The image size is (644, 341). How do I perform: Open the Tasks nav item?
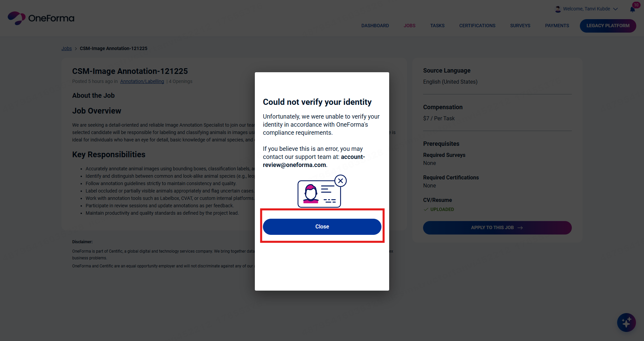coord(437,26)
